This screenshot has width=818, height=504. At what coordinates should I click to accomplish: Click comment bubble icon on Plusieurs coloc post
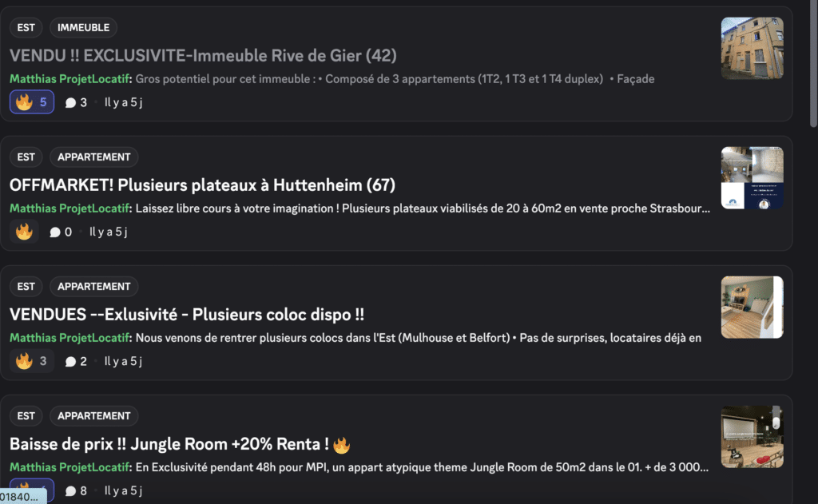pyautogui.click(x=70, y=362)
